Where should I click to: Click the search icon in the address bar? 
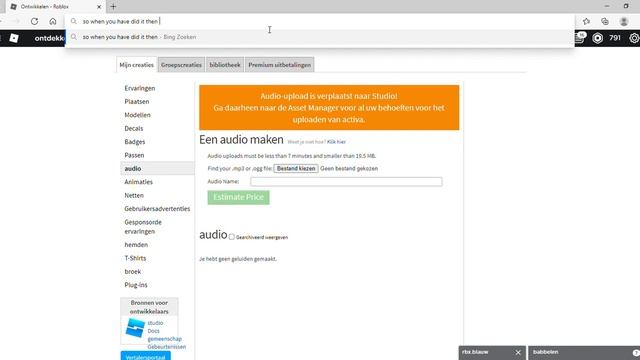[x=73, y=21]
